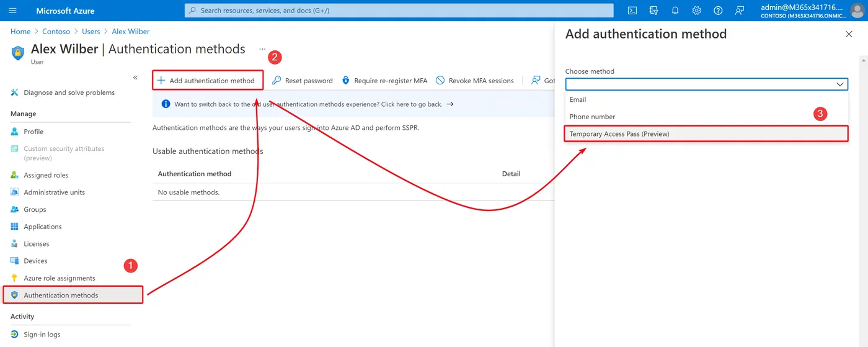Click the Diagnose and solve problems icon
The width and height of the screenshot is (868, 347).
point(15,92)
